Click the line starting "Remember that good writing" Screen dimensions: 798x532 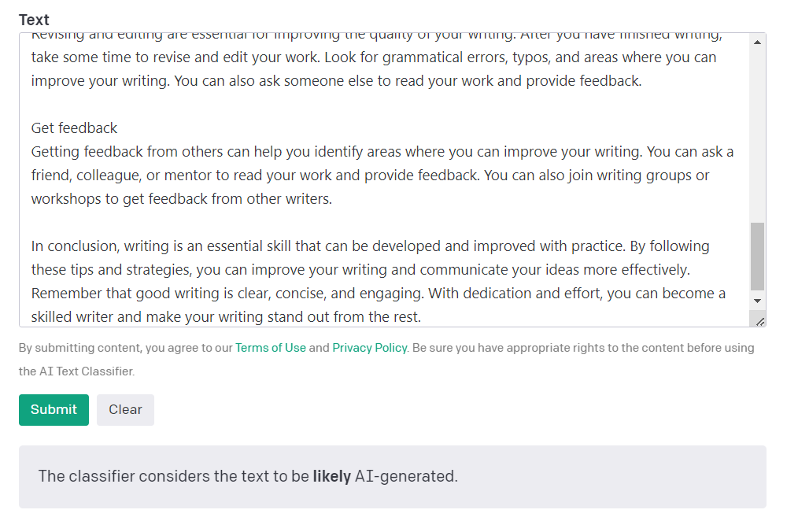tap(378, 294)
